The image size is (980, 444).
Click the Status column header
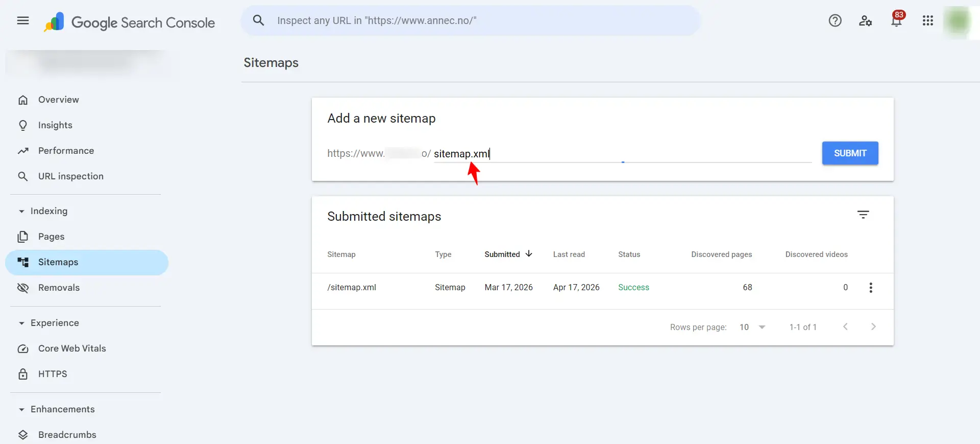pos(629,254)
